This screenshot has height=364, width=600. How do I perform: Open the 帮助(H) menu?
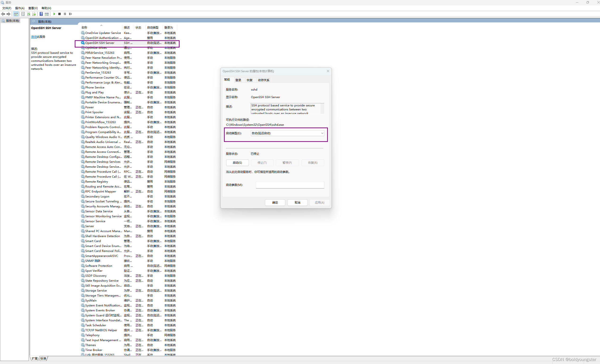click(46, 8)
